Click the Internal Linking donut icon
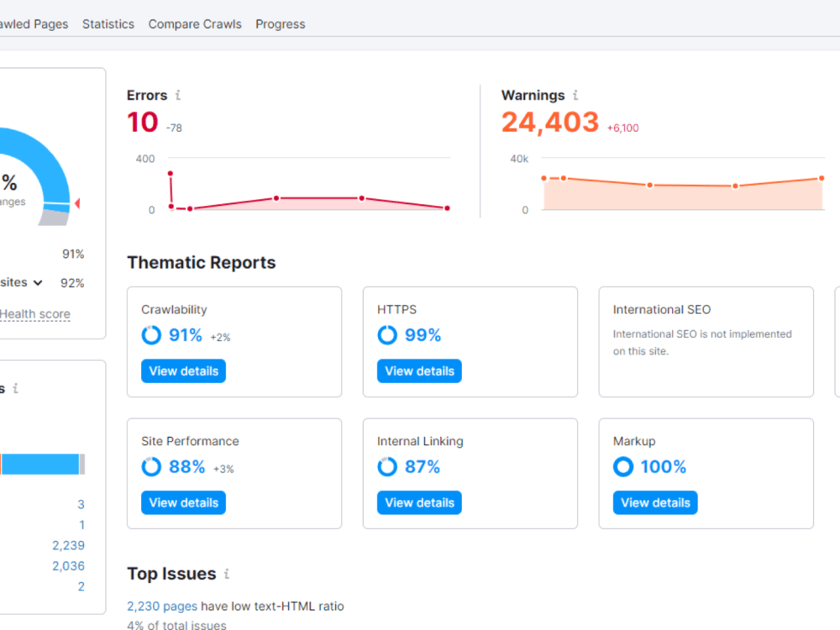This screenshot has height=630, width=840. tap(386, 466)
